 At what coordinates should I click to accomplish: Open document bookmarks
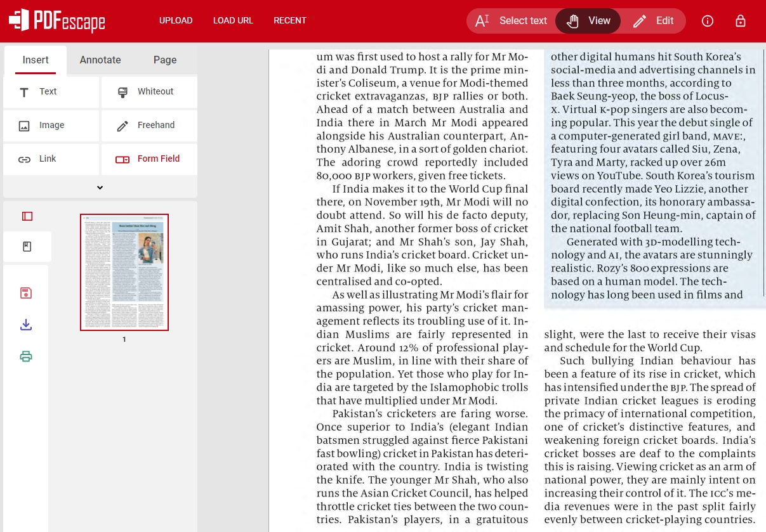27,246
